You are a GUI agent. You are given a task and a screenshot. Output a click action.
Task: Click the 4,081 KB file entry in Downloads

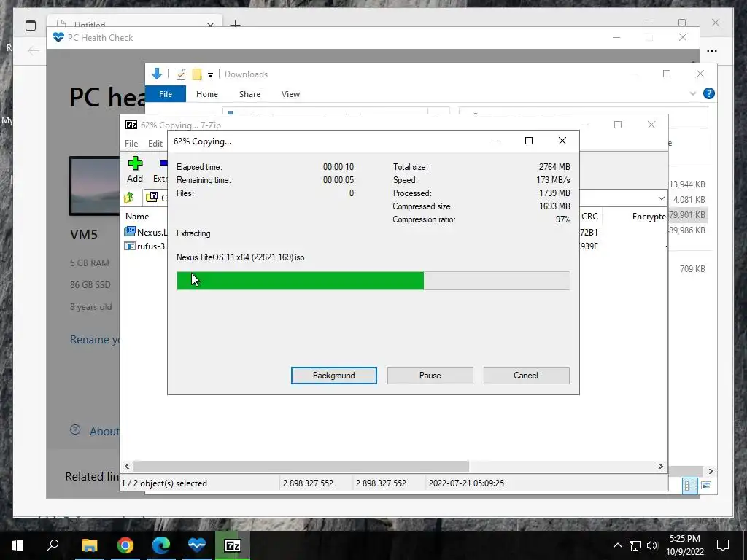pos(689,200)
